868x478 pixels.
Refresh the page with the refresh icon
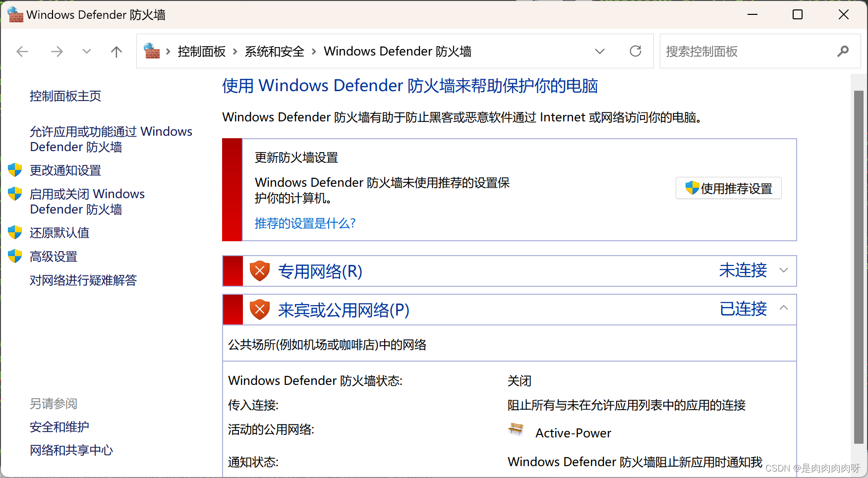click(636, 51)
